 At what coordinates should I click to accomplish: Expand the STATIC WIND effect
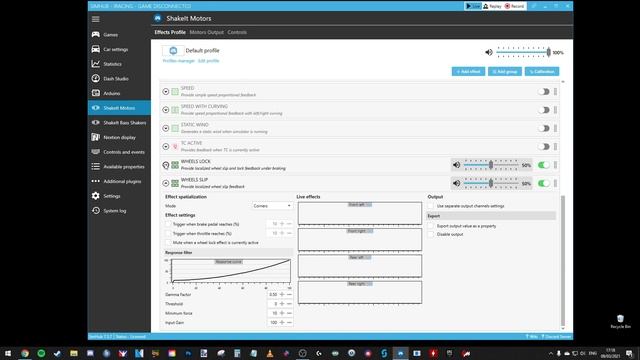tap(166, 128)
